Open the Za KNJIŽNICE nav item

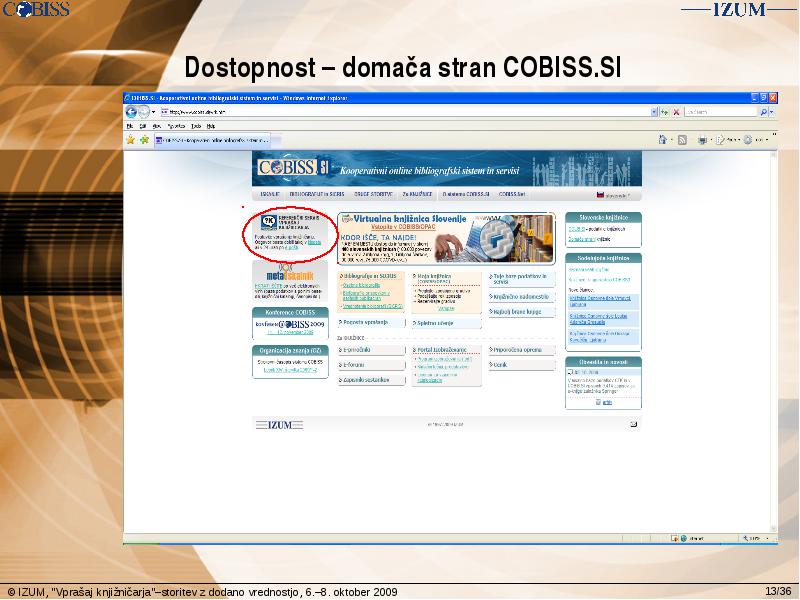tap(417, 194)
